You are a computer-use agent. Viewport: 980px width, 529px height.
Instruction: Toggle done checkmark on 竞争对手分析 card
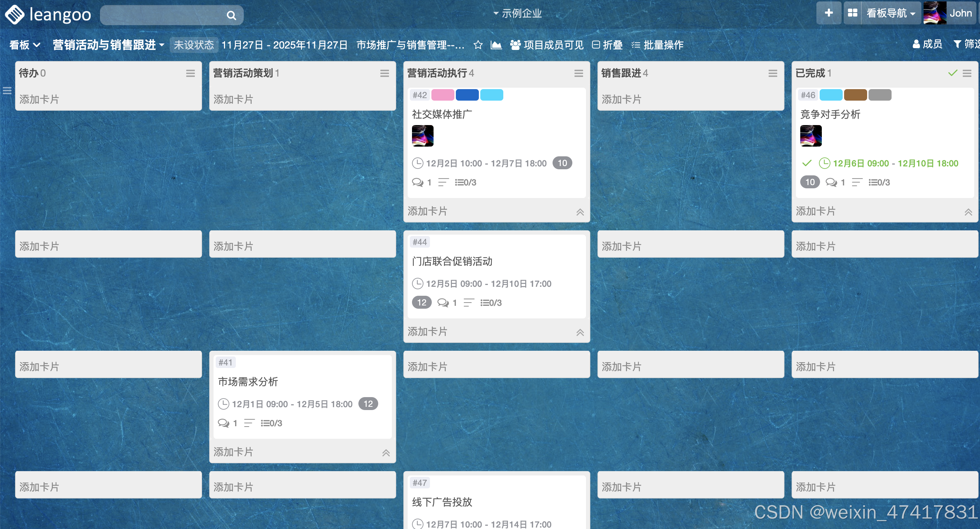coord(806,164)
